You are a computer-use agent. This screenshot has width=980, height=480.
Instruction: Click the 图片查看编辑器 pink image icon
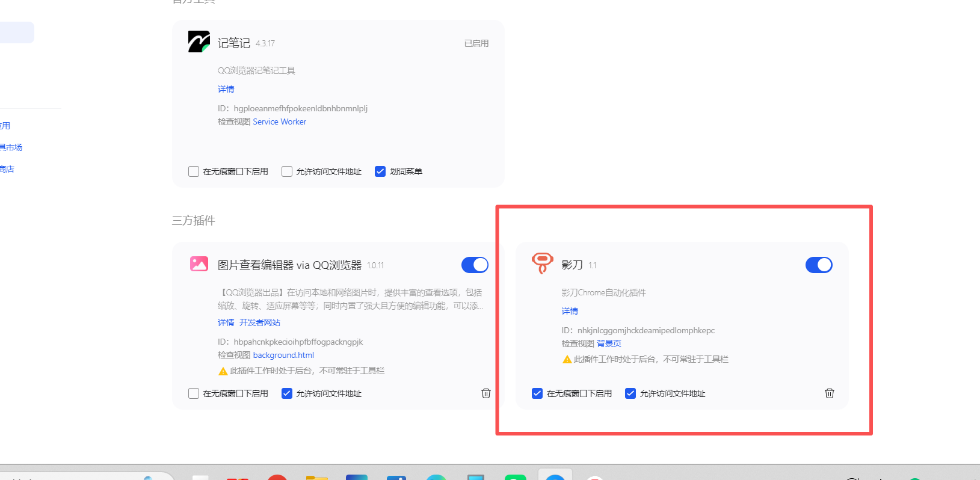[x=199, y=264]
